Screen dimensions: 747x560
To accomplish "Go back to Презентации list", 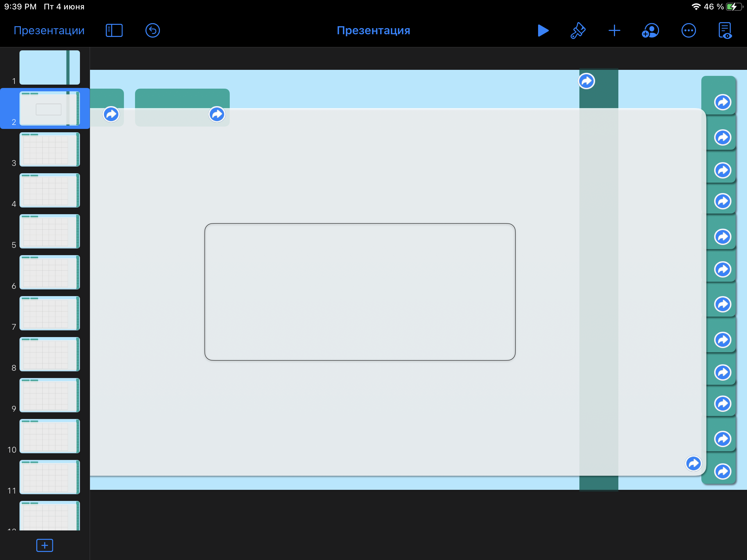I will (49, 30).
